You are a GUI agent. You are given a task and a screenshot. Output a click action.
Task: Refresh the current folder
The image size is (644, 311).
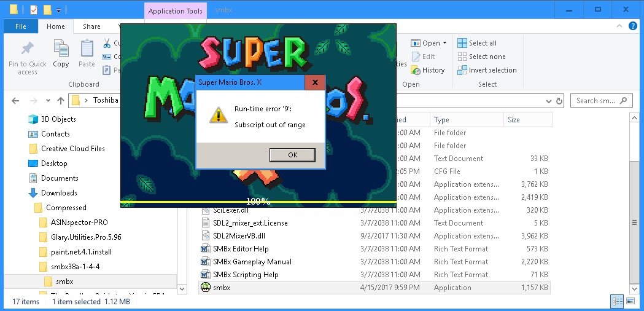point(559,101)
